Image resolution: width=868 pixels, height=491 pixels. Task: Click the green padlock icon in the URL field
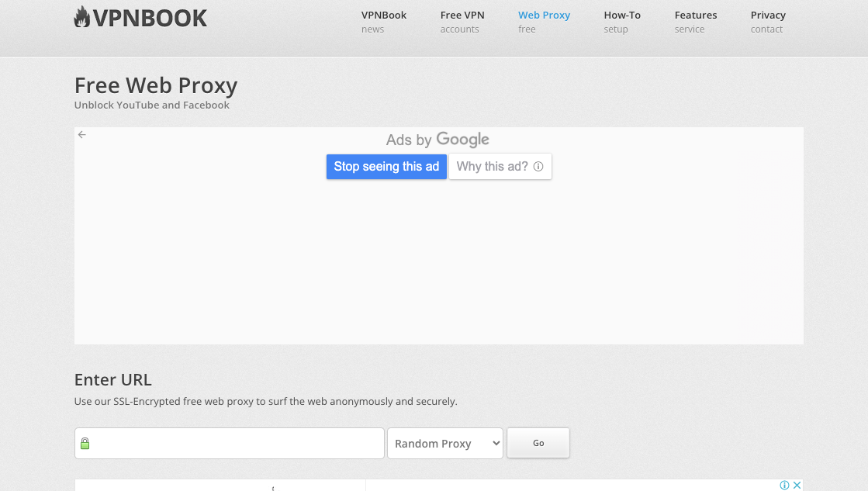85,444
